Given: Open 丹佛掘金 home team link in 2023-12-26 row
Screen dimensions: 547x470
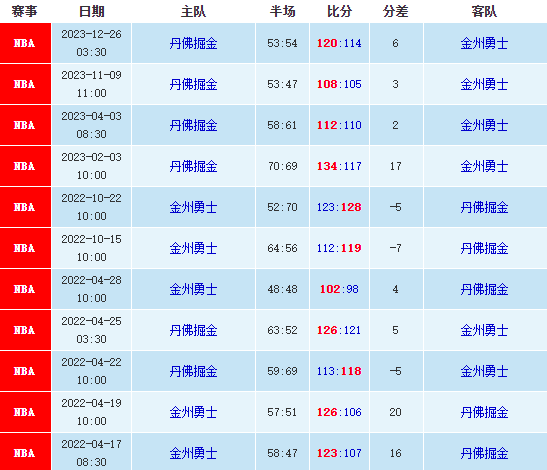Looking at the screenshot, I should tap(193, 43).
